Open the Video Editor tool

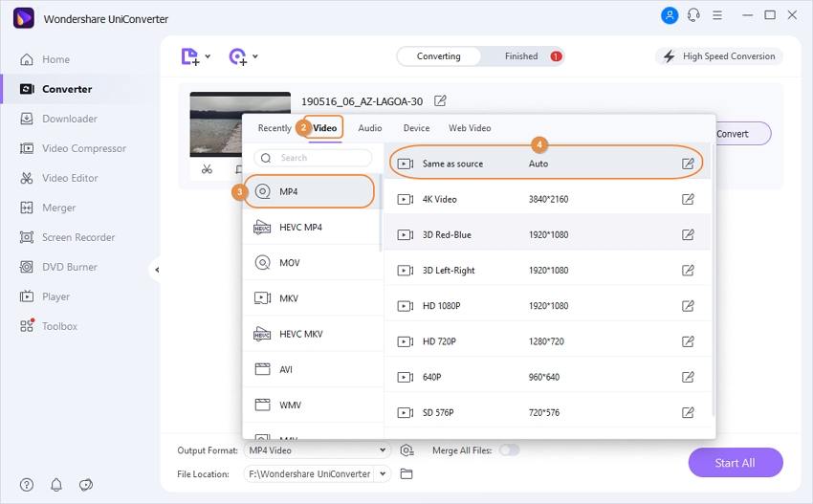58,178
